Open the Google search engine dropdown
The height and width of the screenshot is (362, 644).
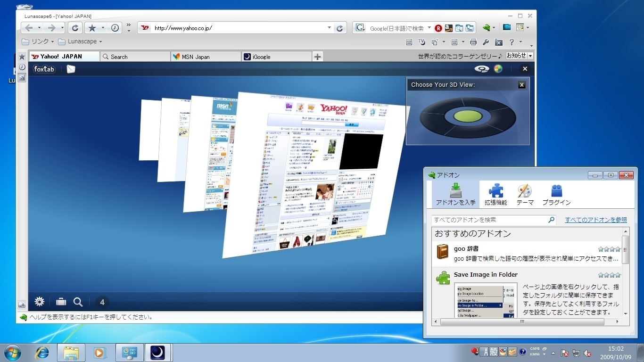(429, 28)
